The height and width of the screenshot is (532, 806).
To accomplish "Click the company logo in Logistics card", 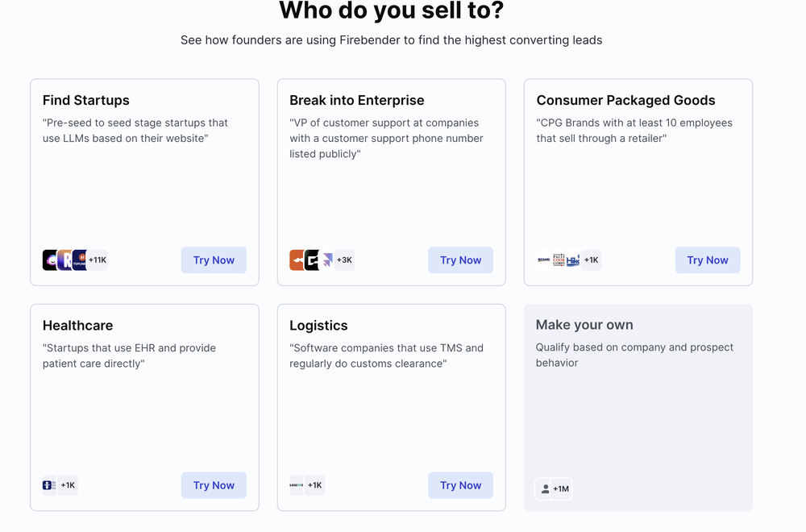I will pyautogui.click(x=297, y=485).
